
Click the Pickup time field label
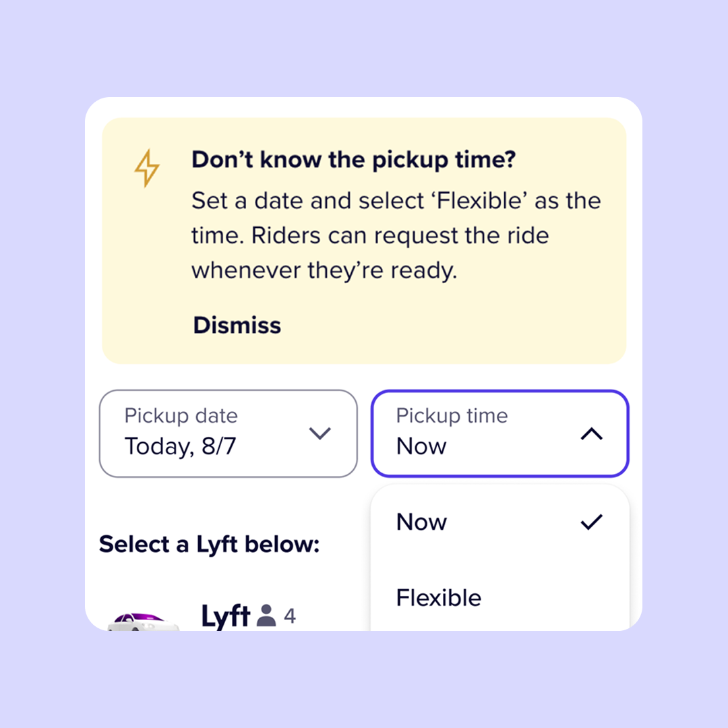coord(452,416)
